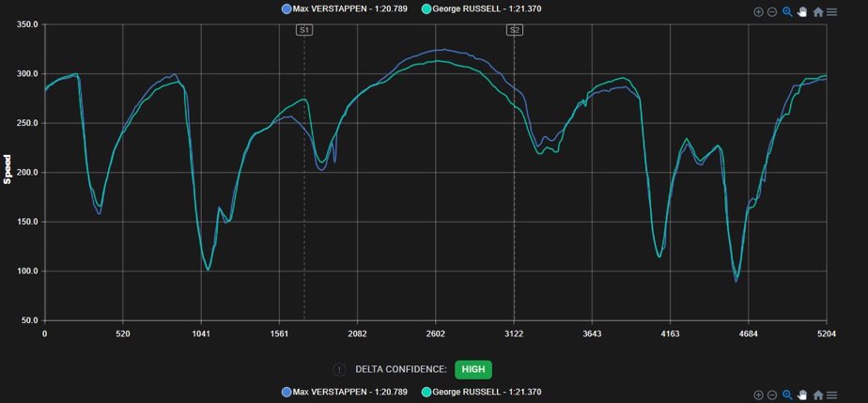Zoom out of the speed chart using the minus icon
868x403 pixels.
click(x=772, y=11)
